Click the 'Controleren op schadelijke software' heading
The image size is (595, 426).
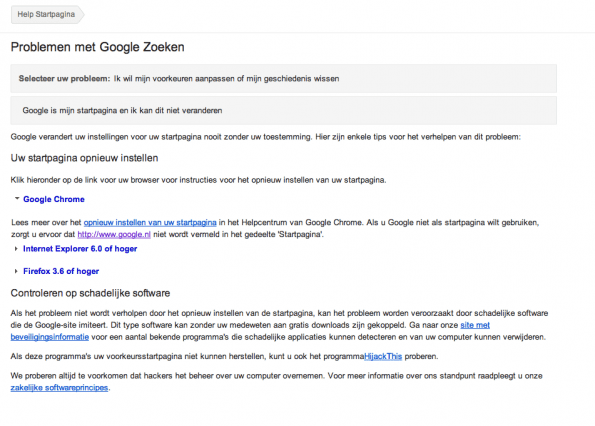pos(90,293)
